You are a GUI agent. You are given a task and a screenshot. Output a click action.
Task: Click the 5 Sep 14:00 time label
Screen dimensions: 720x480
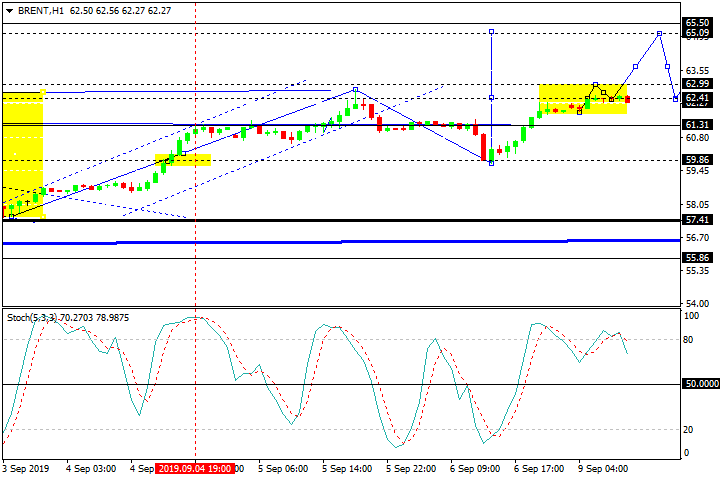[346, 468]
